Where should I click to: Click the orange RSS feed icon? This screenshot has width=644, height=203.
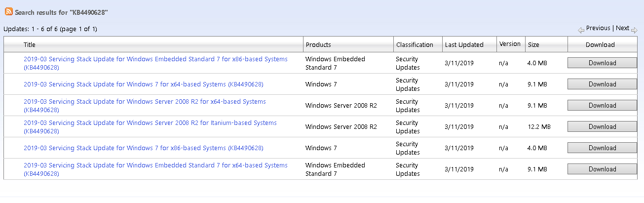coord(9,11)
